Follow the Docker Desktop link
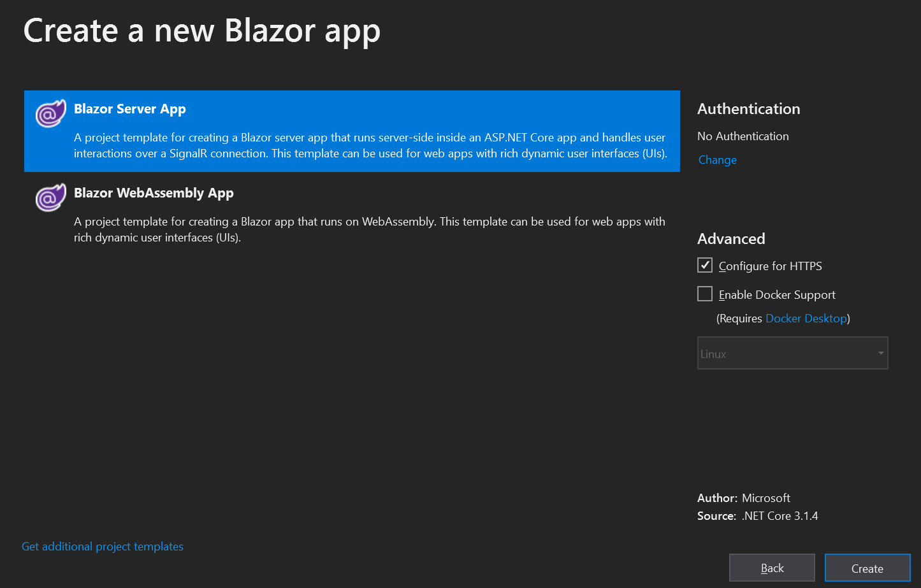The image size is (921, 588). [806, 318]
